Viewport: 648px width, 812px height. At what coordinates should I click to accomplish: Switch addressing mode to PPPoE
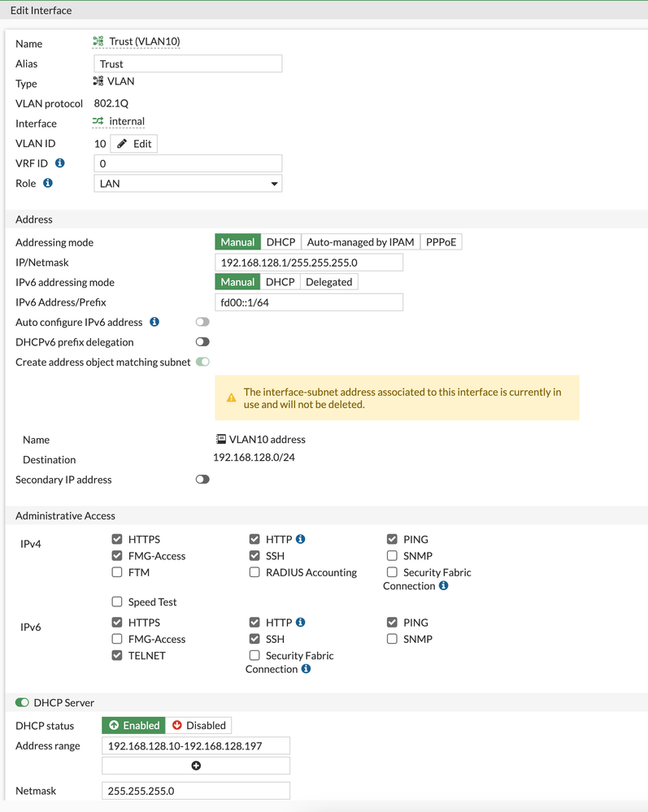[x=441, y=242]
